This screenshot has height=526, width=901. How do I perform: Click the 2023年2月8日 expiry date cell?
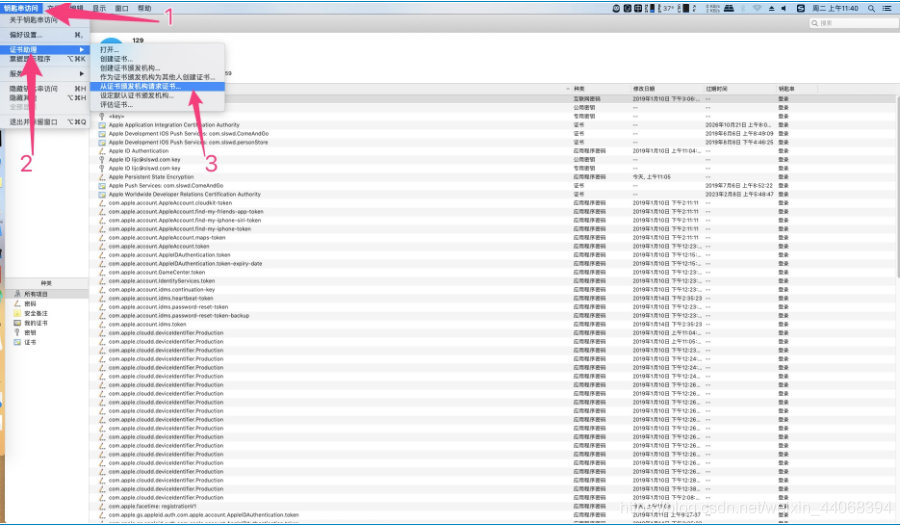[x=740, y=194]
